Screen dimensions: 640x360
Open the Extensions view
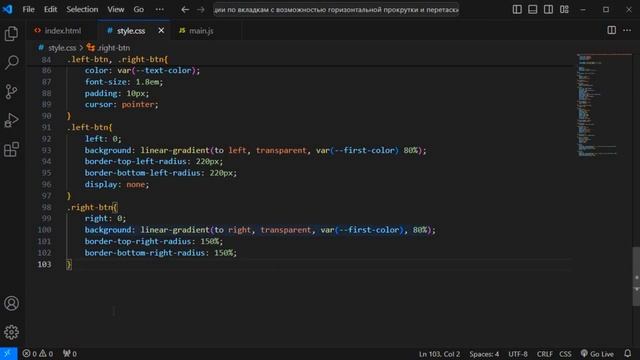tap(11, 149)
